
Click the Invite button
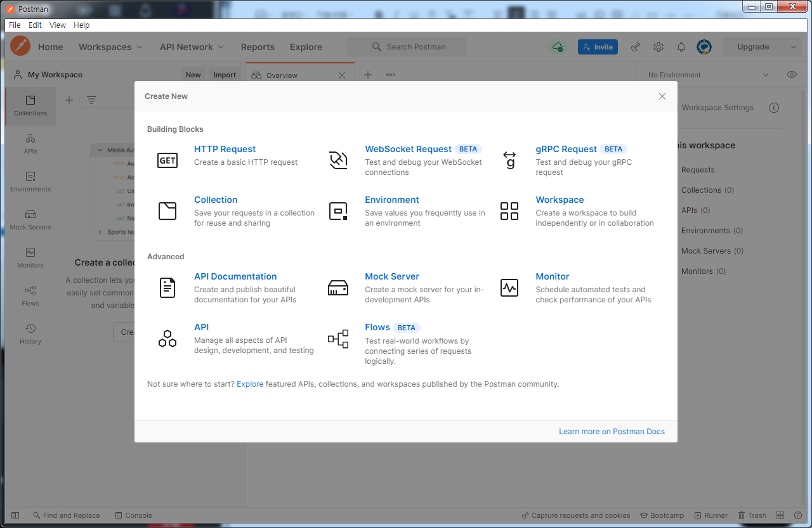[x=598, y=47]
